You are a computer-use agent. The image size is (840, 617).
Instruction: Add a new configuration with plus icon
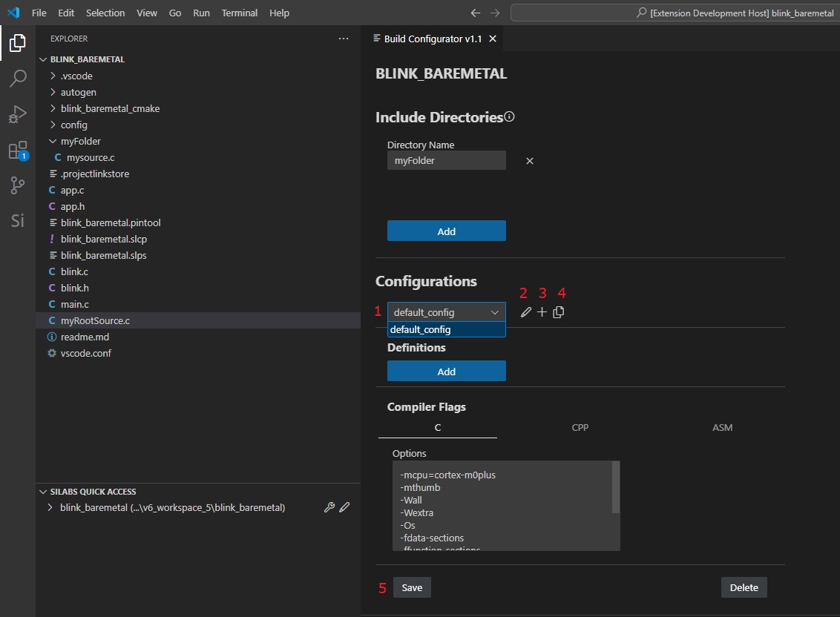point(542,312)
